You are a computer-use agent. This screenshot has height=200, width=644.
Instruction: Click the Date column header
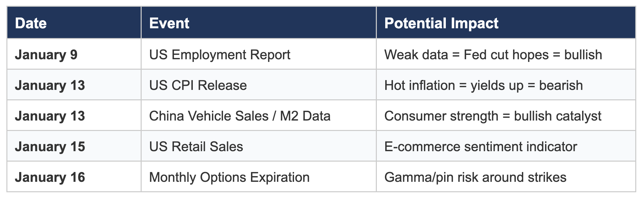point(74,23)
